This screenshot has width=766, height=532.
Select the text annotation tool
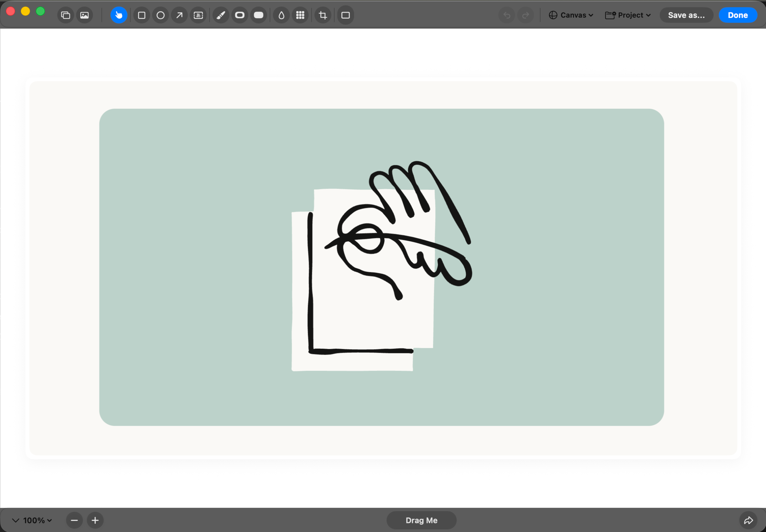198,15
